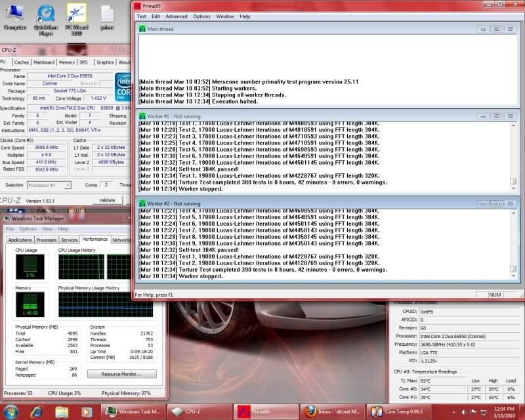This screenshot has width=525, height=420.
Task: Click 'Starting workers.' line in Main thread
Action: click(198, 89)
